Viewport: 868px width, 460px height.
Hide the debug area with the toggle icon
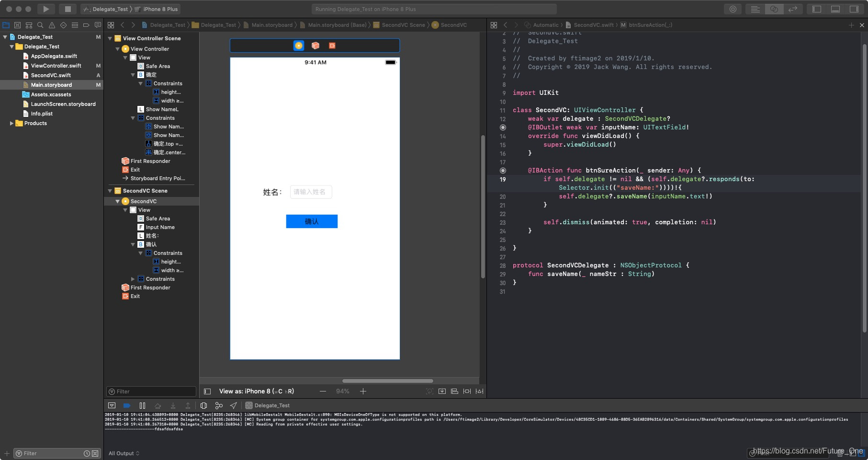(x=112, y=405)
